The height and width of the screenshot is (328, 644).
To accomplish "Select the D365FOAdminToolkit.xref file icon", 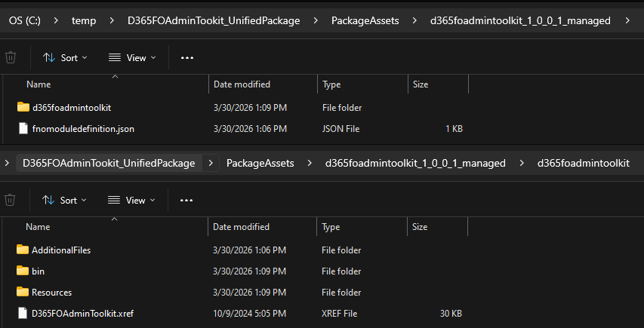I will [x=23, y=313].
